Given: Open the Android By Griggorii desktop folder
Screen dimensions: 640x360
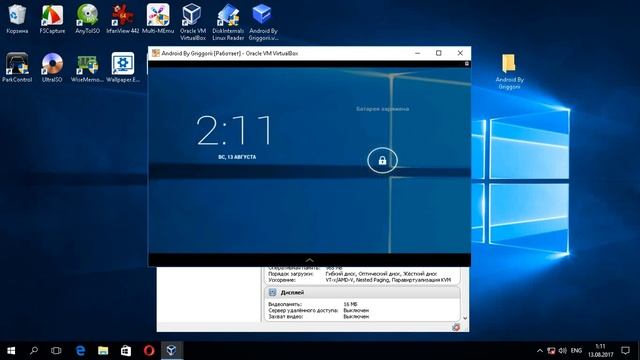Looking at the screenshot, I should (x=509, y=71).
